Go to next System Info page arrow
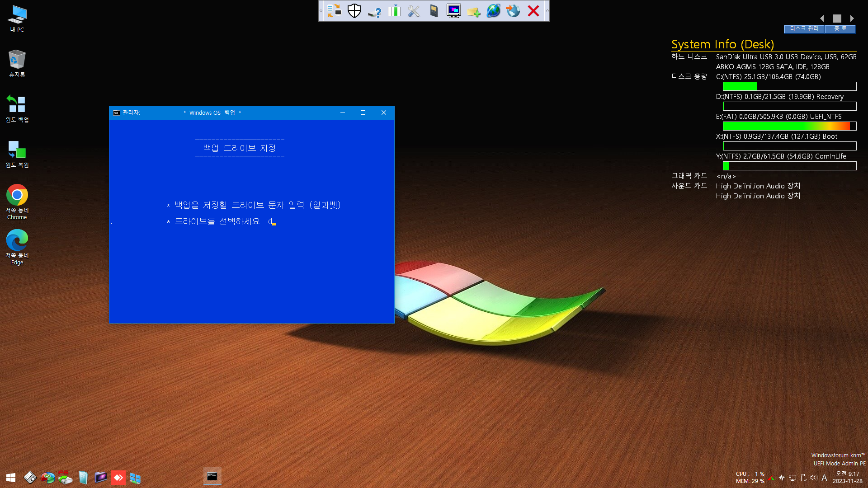The height and width of the screenshot is (488, 868). pos(852,19)
